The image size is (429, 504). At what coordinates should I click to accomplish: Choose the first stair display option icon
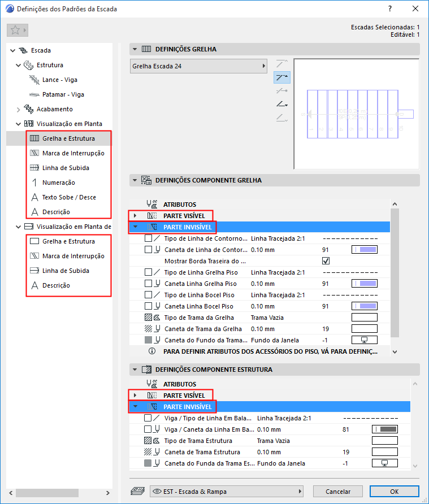pos(281,63)
